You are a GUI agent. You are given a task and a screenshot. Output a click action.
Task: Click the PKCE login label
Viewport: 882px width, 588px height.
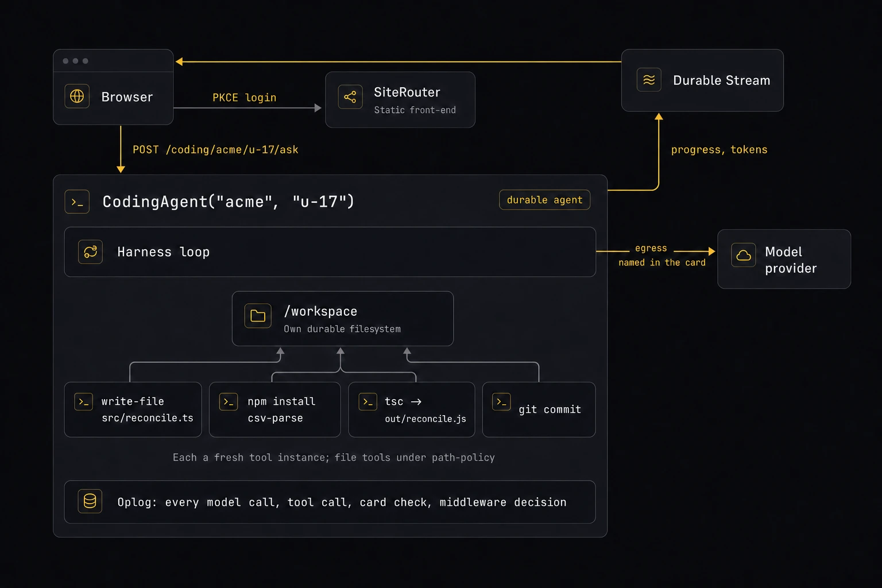coord(245,98)
